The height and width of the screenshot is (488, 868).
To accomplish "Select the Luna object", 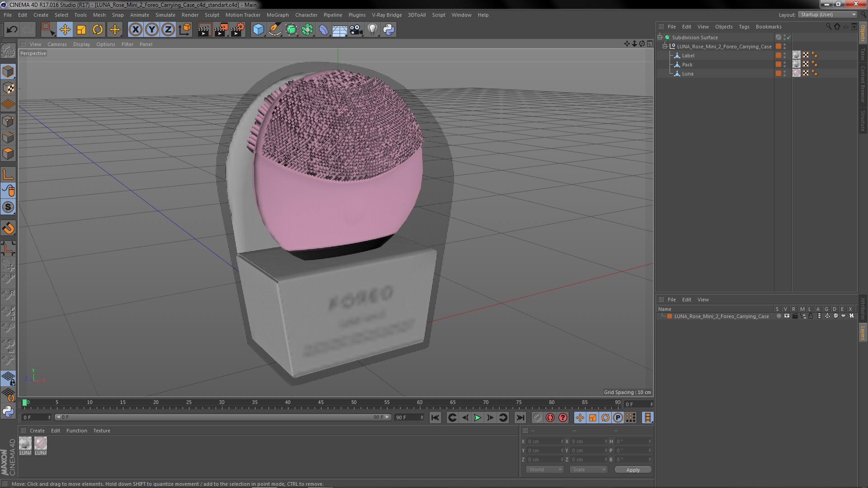I will click(688, 74).
